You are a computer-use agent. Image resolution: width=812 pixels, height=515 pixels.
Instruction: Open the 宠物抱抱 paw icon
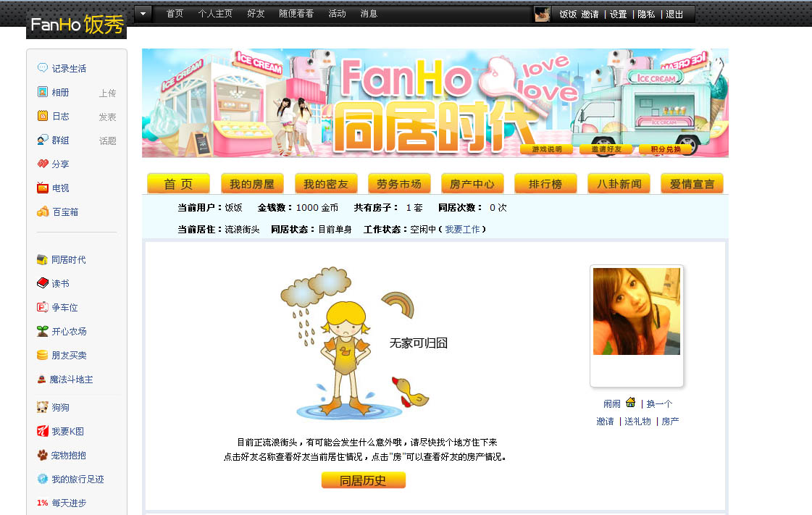tap(43, 454)
